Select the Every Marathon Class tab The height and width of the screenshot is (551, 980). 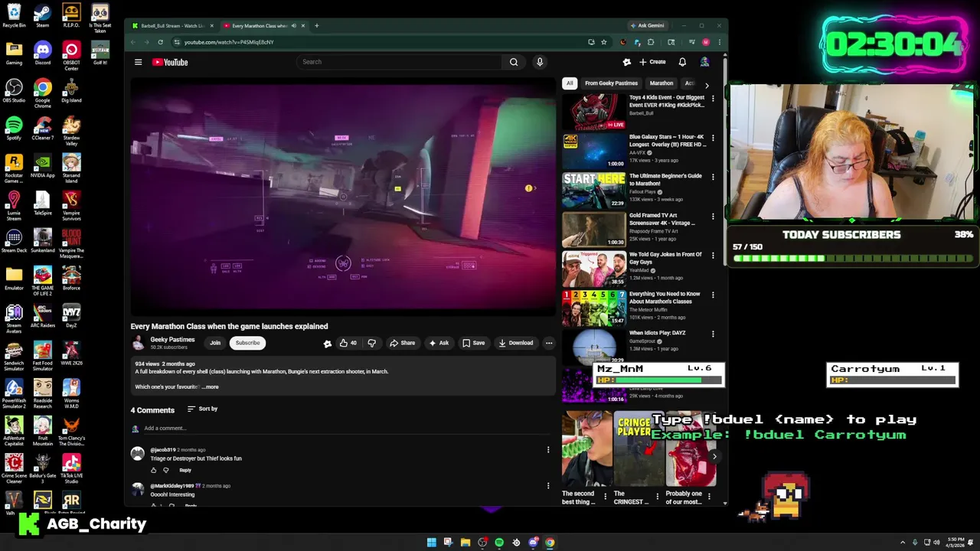pyautogui.click(x=259, y=25)
